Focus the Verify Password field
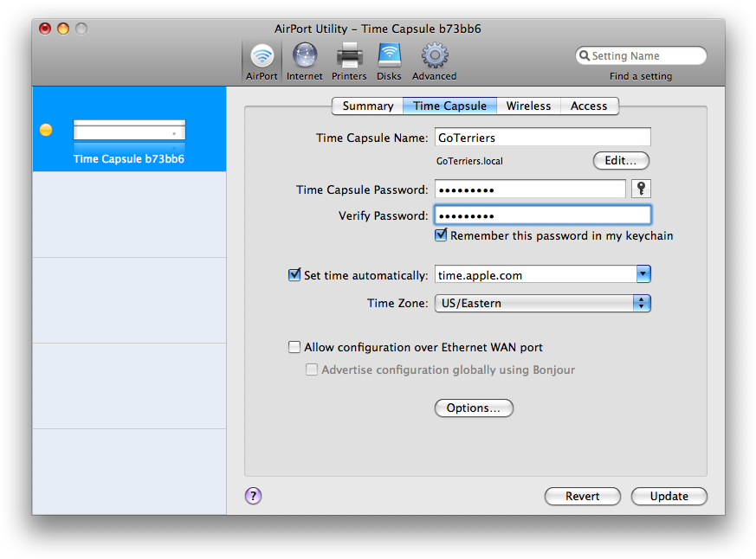This screenshot has height=559, width=756. tap(543, 215)
